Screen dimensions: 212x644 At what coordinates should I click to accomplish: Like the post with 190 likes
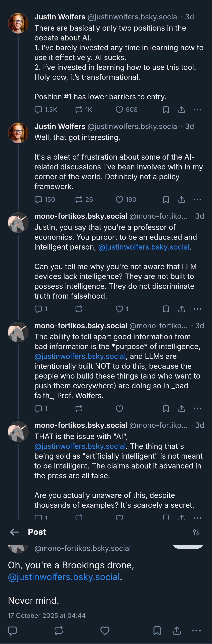pos(120,199)
